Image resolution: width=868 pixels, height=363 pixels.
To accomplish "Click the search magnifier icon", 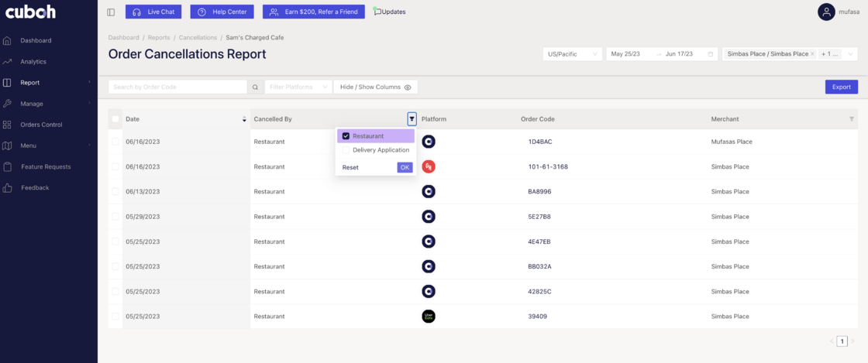I will coord(255,87).
